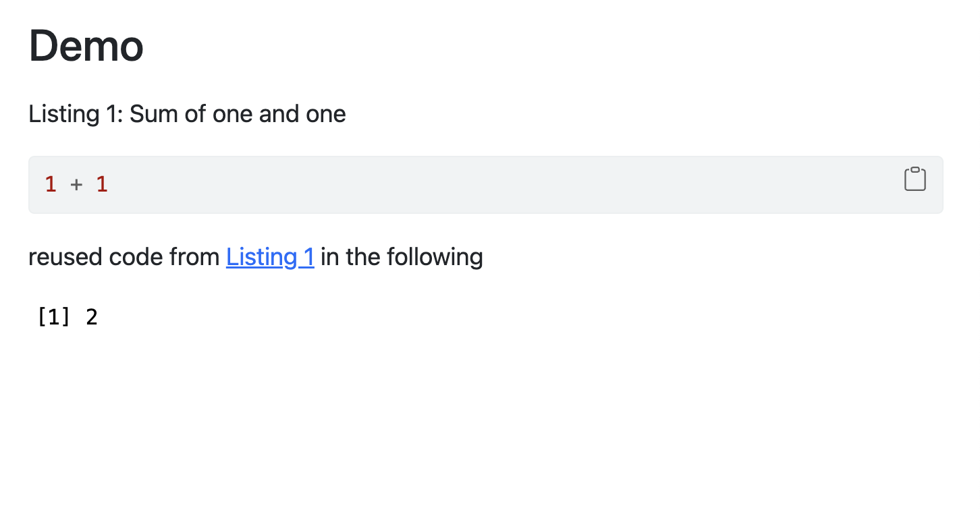
Task: Follow the Listing 1 cross-reference link
Action: [270, 257]
